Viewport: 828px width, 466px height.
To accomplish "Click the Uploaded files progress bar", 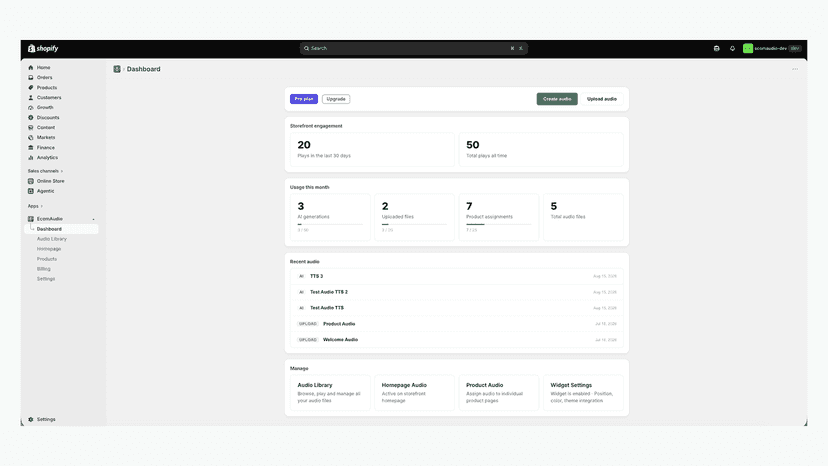I will pos(415,225).
